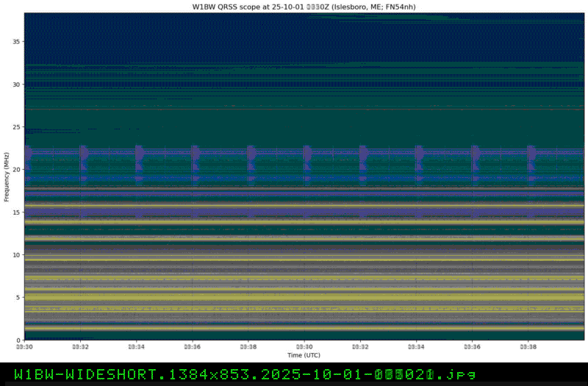Click the 0 frequency tick label
Screen dimensions: 588x386
tap(18, 340)
